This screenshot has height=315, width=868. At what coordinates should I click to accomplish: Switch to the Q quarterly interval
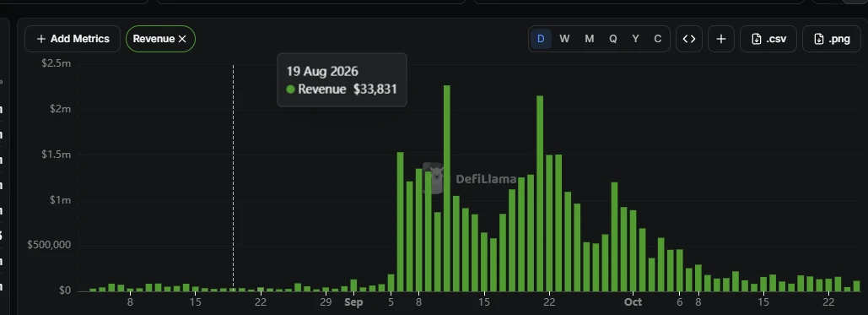point(612,39)
